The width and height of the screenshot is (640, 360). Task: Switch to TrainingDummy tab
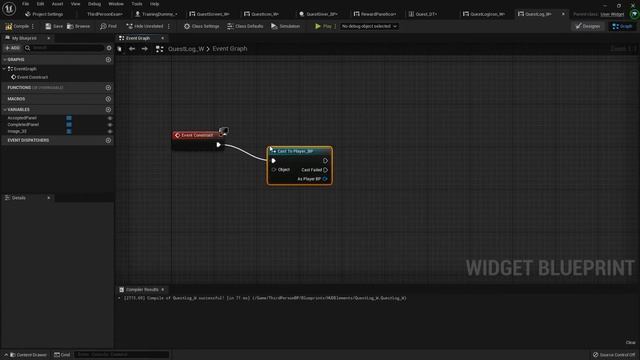click(157, 14)
